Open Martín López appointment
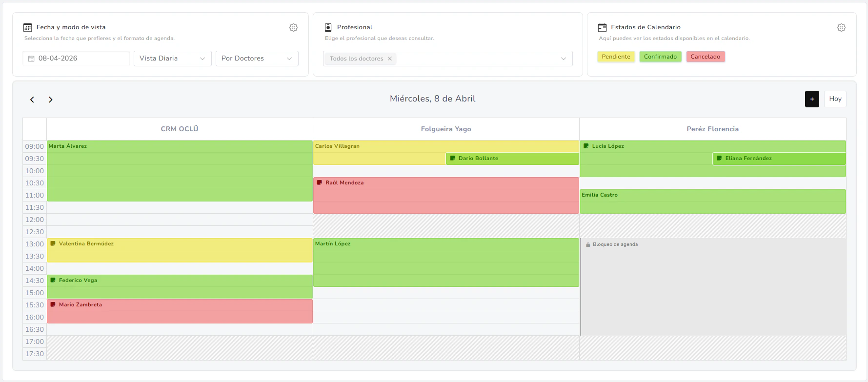Screen dimensions: 868x382 pyautogui.click(x=446, y=262)
